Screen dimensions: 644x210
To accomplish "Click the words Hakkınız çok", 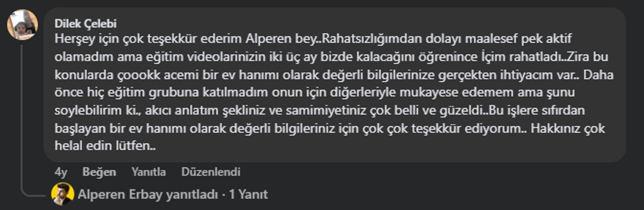I will pyautogui.click(x=568, y=129).
